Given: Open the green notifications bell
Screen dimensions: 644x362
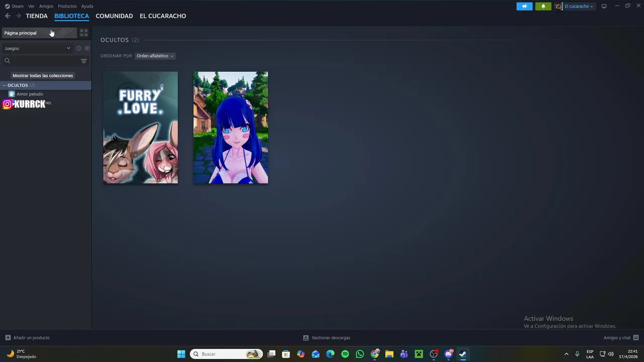Looking at the screenshot, I should 543,6.
